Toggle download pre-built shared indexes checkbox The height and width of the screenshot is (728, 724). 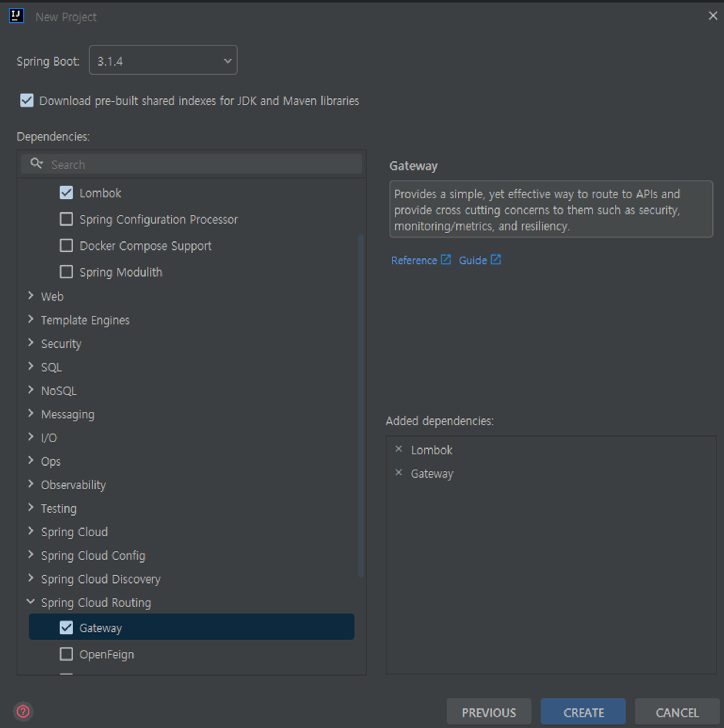pos(27,101)
